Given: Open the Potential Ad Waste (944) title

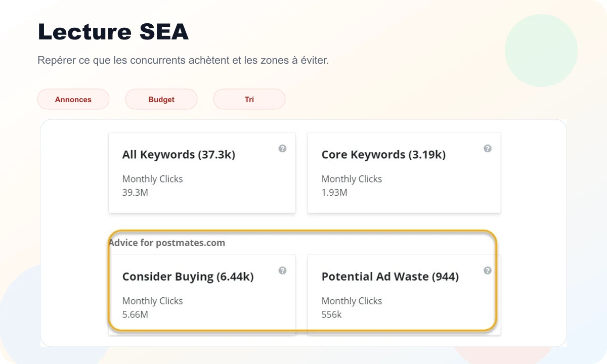Looking at the screenshot, I should (390, 277).
